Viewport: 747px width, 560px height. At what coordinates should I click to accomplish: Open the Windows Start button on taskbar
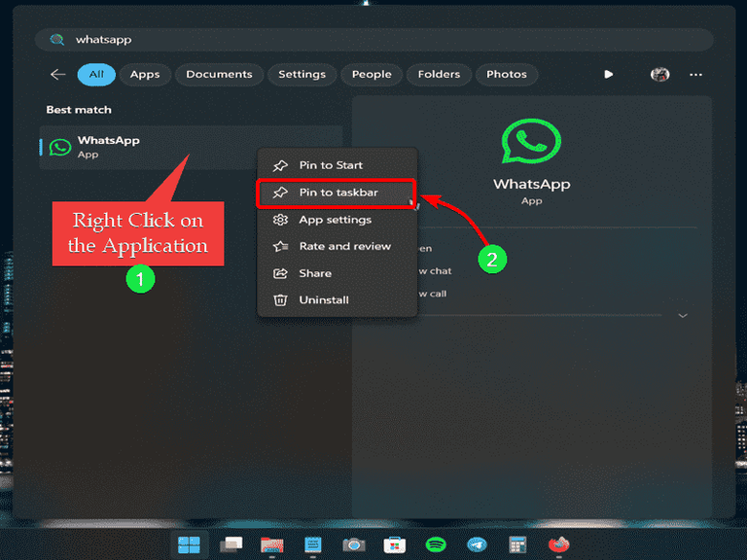189,544
